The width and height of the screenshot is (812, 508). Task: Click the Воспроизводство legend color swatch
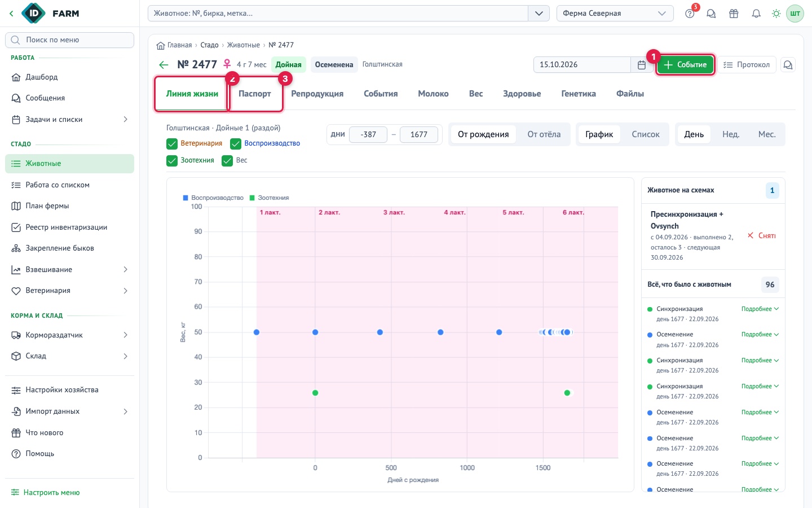(x=186, y=198)
